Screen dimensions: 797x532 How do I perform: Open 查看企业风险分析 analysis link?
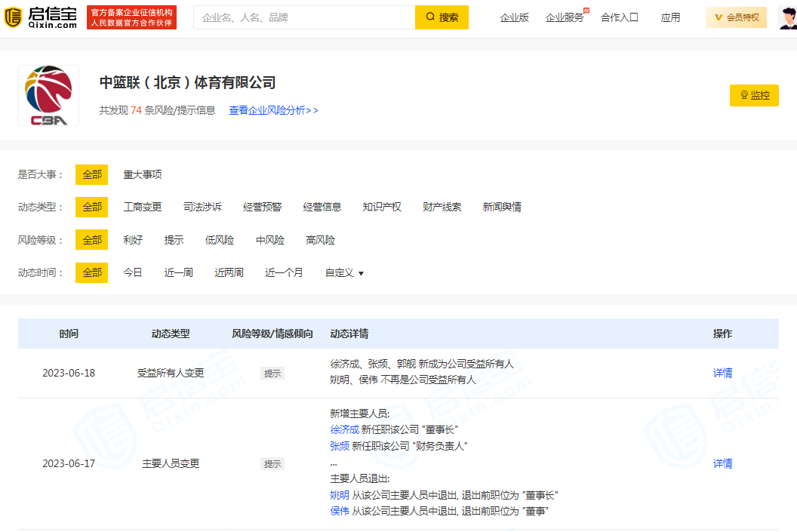tap(273, 110)
